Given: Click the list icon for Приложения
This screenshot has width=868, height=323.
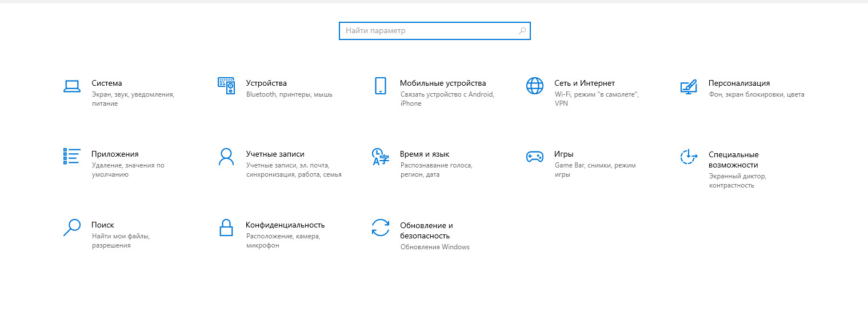Looking at the screenshot, I should [x=71, y=156].
